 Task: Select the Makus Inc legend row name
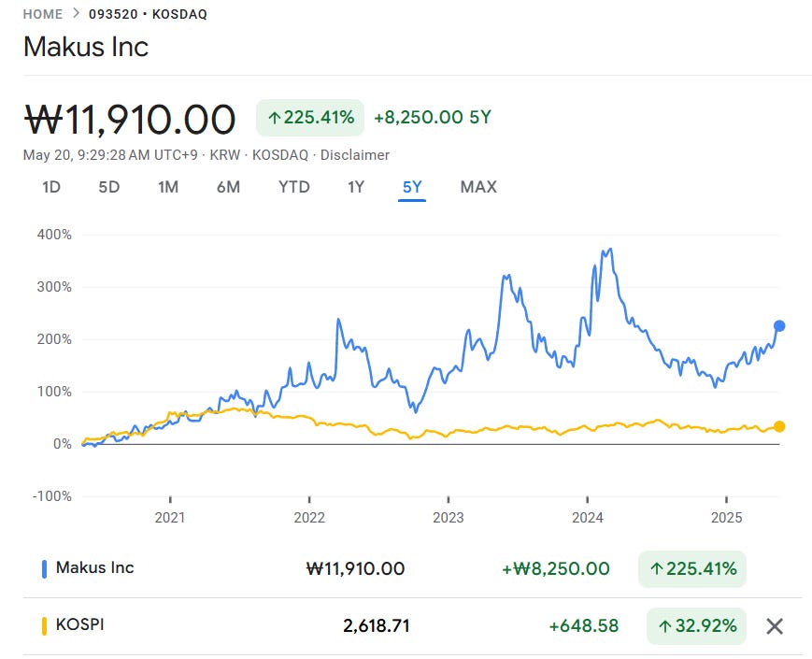click(x=94, y=567)
